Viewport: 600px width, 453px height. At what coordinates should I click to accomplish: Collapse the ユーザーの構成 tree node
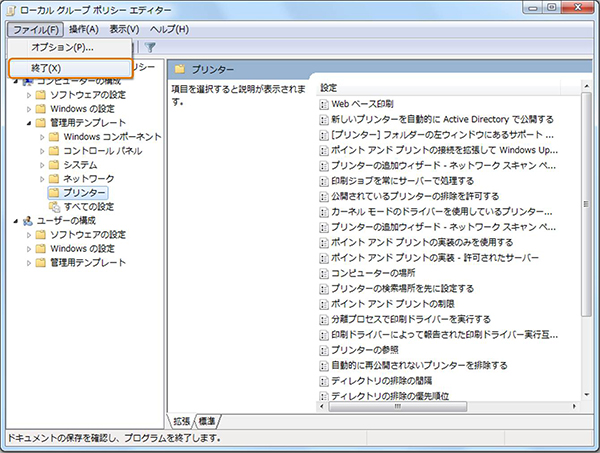pyautogui.click(x=14, y=220)
